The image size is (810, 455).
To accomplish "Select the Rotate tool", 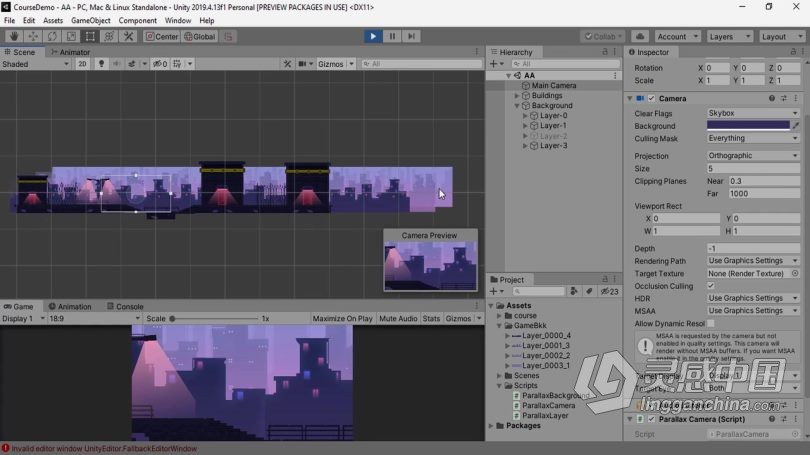I will coord(52,37).
